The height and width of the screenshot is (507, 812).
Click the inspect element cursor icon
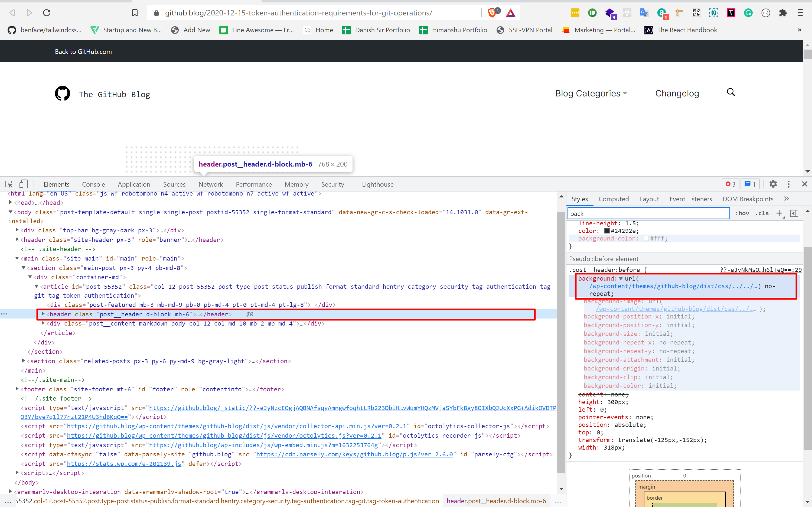(9, 184)
